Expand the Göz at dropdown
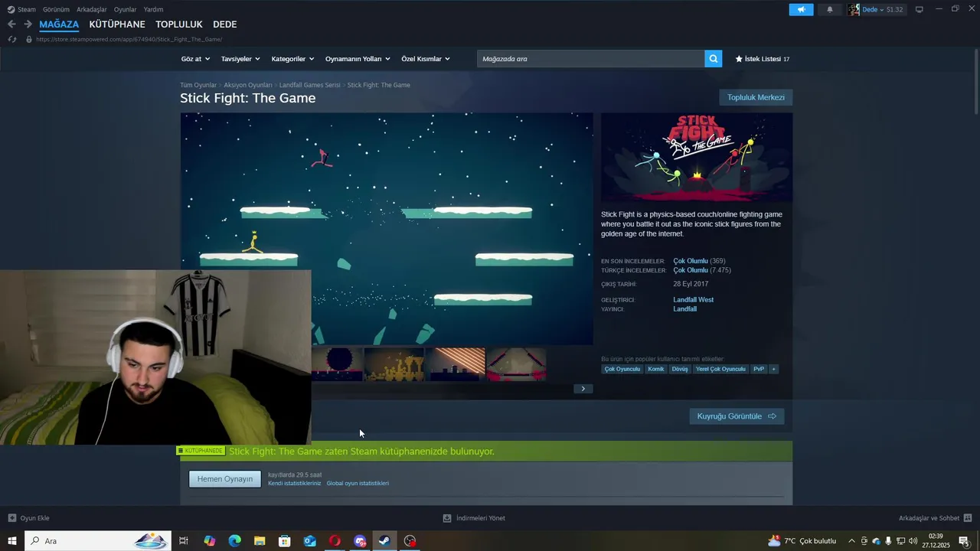 point(194,59)
